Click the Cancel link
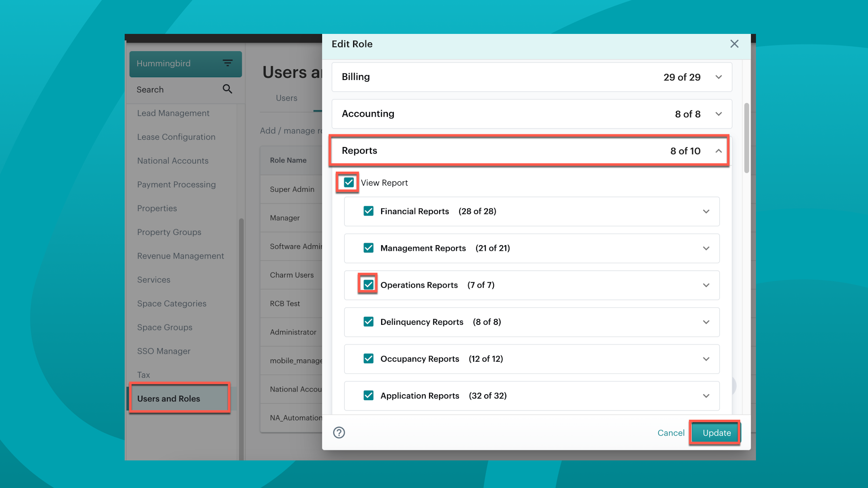This screenshot has height=488, width=868. (x=671, y=432)
